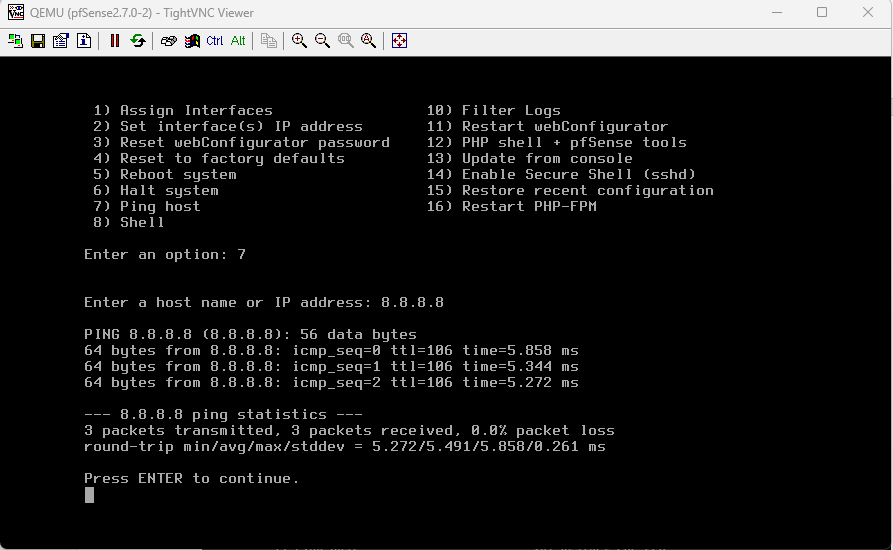Click the '6) Halt system' line
The height and width of the screenshot is (550, 893).
click(x=155, y=190)
